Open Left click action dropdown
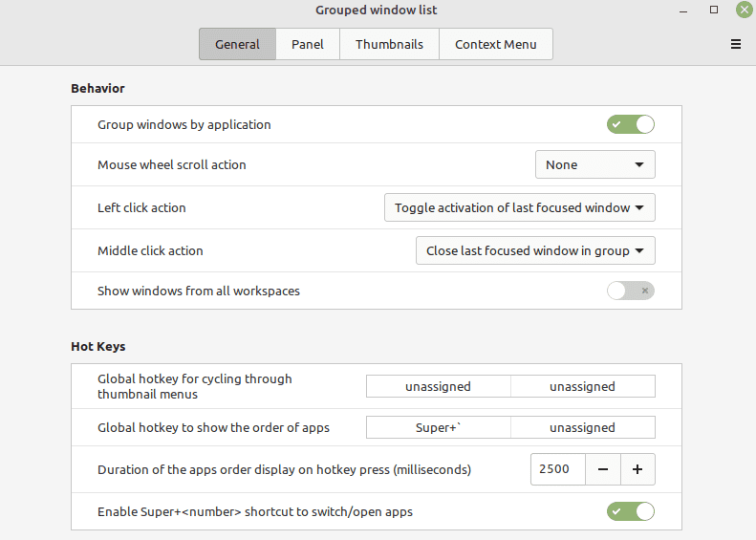Screen dimensions: 756x540 point(519,207)
